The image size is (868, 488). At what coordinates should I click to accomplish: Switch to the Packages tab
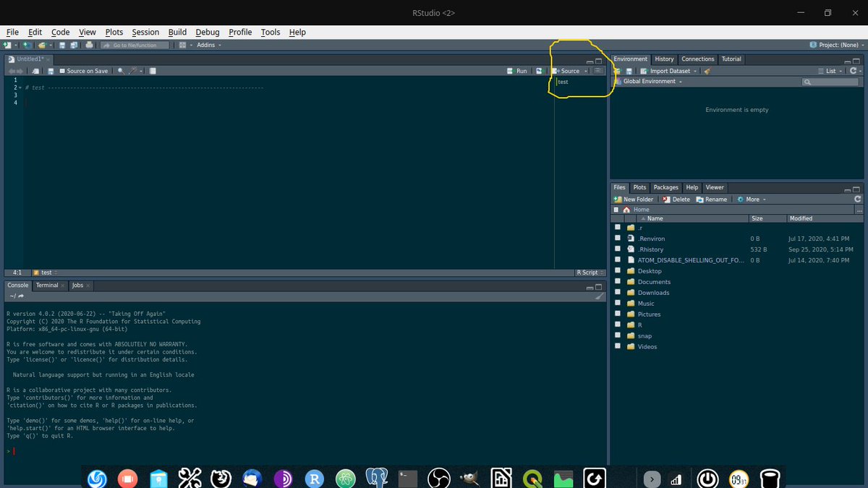pos(666,187)
